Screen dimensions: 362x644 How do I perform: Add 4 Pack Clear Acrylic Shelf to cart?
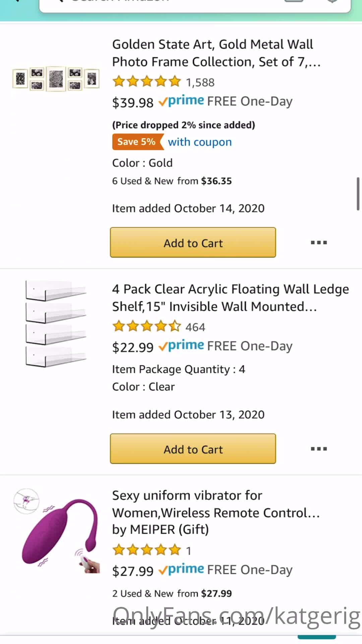[x=193, y=449]
